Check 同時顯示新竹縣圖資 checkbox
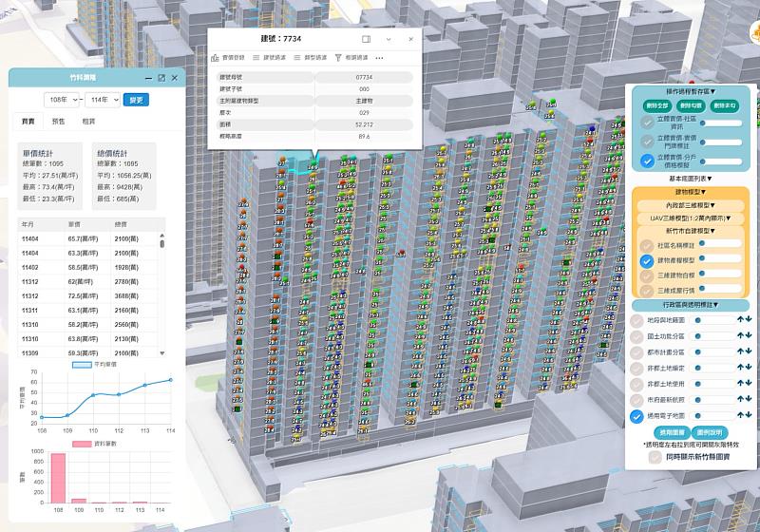Screen dimensions: 760x532 point(655,457)
